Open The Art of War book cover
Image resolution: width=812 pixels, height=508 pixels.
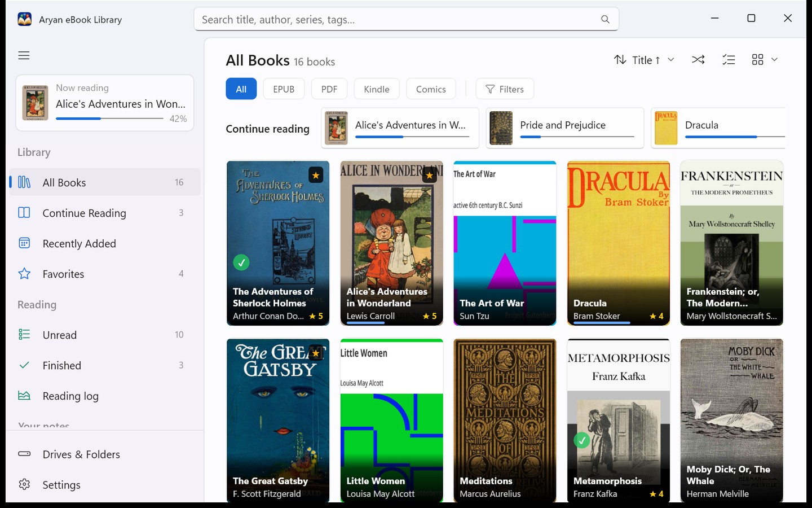tap(505, 243)
